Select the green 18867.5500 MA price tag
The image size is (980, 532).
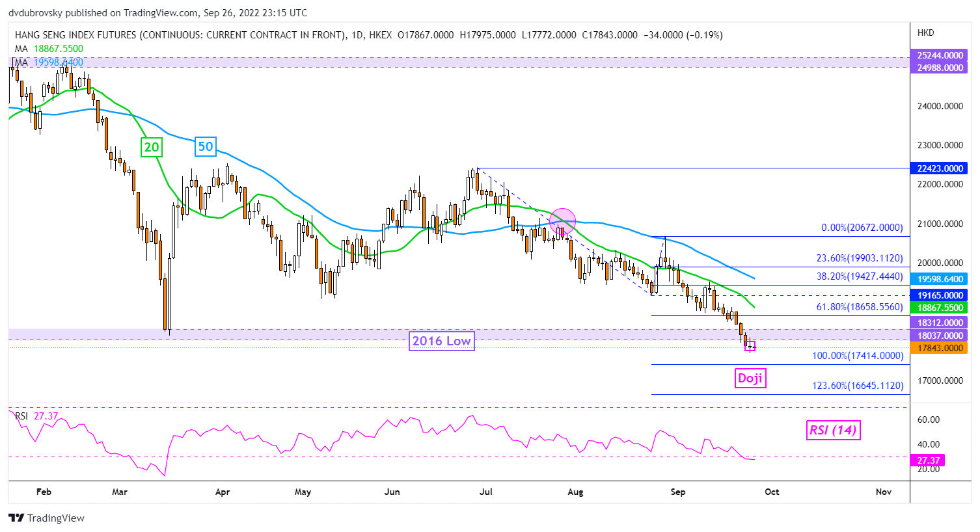coord(940,308)
